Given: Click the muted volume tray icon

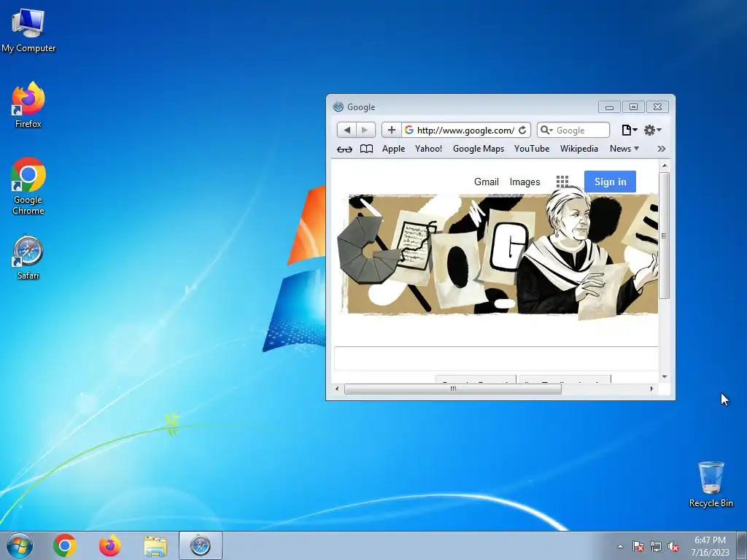Looking at the screenshot, I should [x=673, y=546].
